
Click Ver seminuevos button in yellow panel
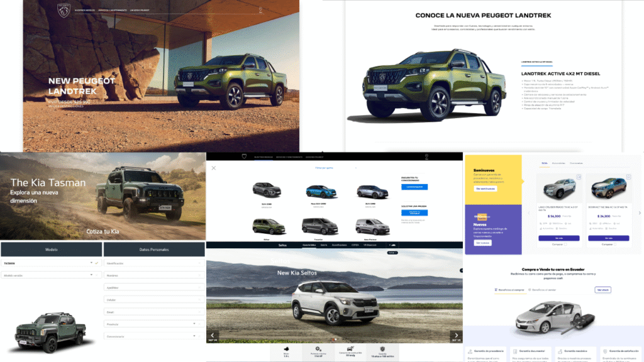[485, 189]
